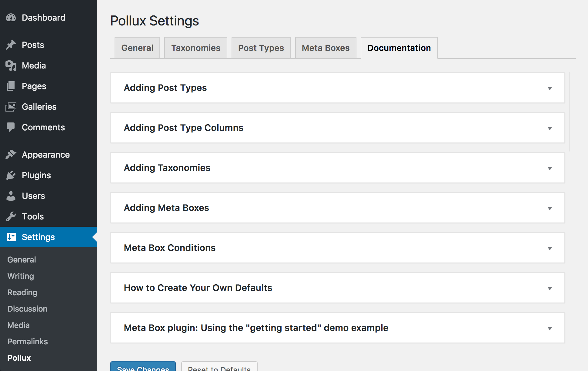
Task: Open Discussion settings submenu link
Action: coord(27,309)
